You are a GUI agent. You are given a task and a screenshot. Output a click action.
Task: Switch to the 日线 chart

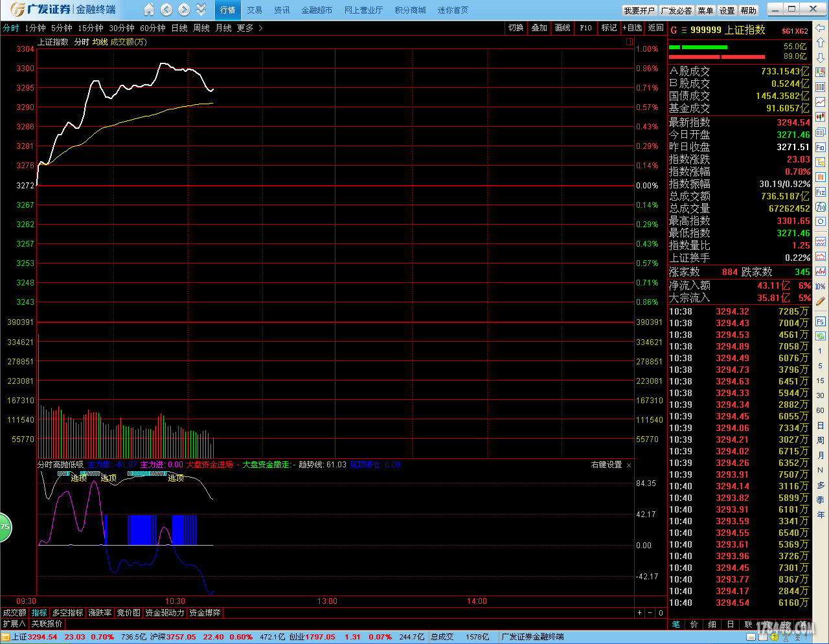(179, 28)
